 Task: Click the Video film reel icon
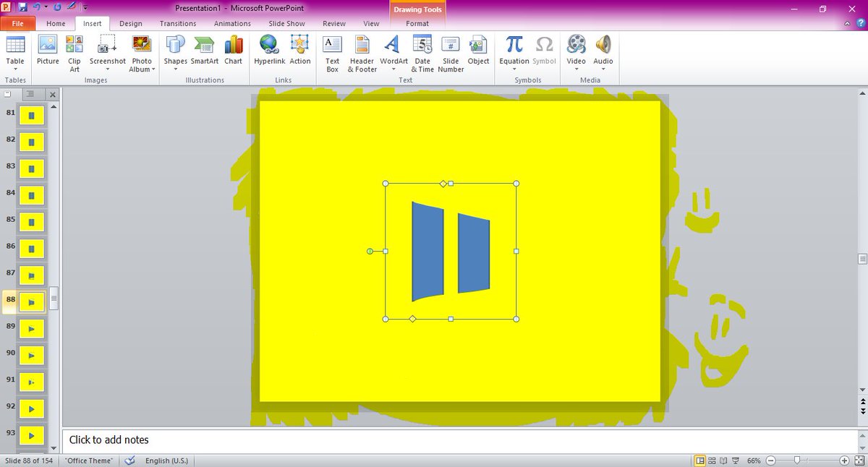(576, 44)
